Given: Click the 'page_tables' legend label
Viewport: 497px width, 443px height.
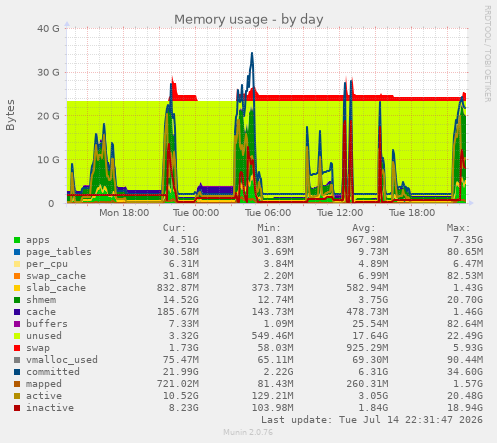Looking at the screenshot, I should 59,252.
